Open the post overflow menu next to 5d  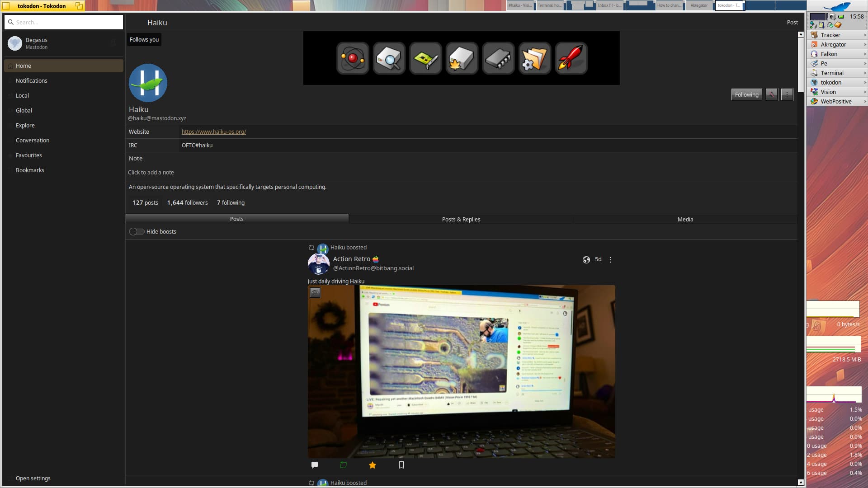pyautogui.click(x=610, y=260)
